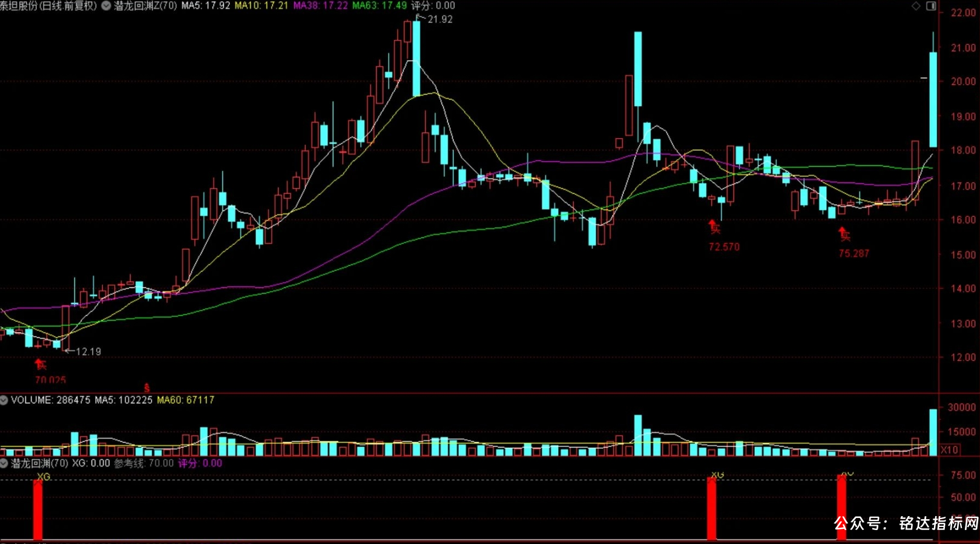Image resolution: width=980 pixels, height=544 pixels.
Task: Toggle the side panel layout icon
Action: (931, 6)
